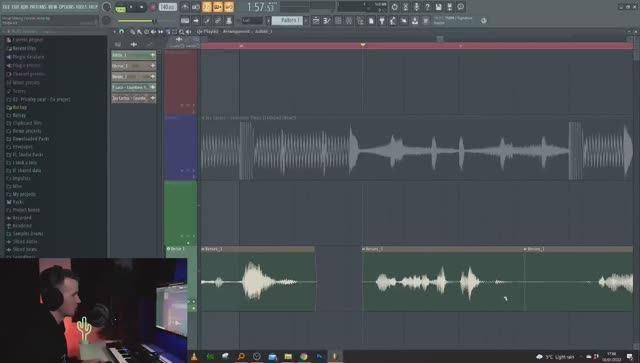Toggle the metronome icon beside the tempo
This screenshot has height=363, width=640.
pyautogui.click(x=185, y=7)
